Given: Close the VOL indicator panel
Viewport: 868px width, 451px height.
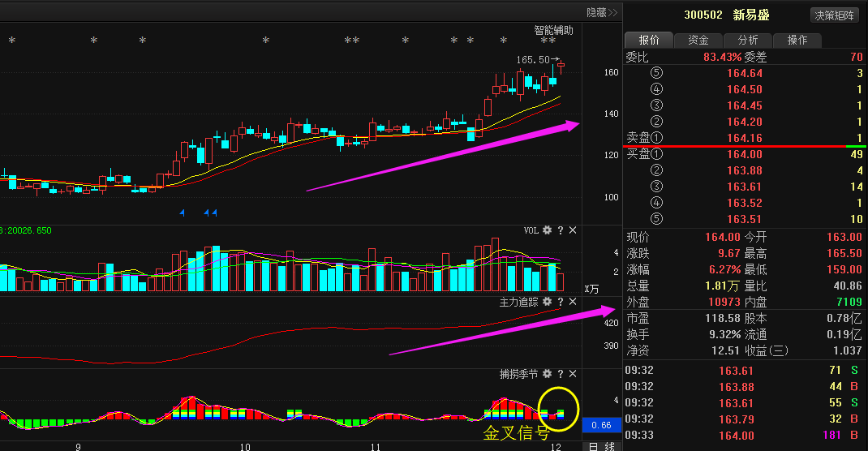Looking at the screenshot, I should pos(573,230).
